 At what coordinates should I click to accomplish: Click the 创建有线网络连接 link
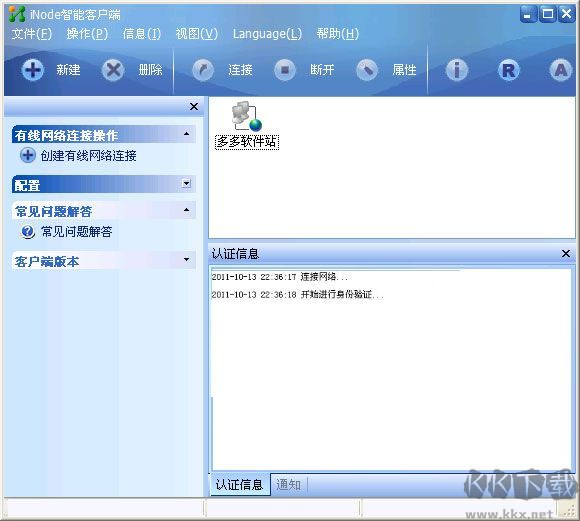pyautogui.click(x=88, y=155)
